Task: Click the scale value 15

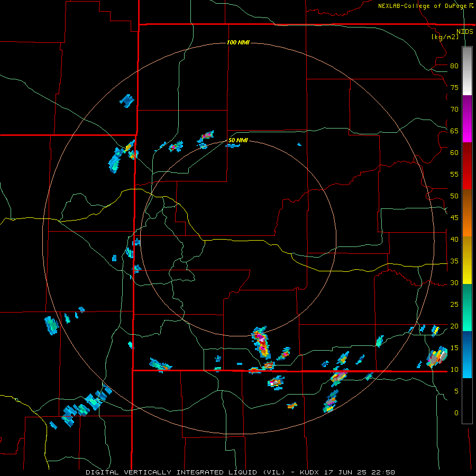Action: pos(454,348)
